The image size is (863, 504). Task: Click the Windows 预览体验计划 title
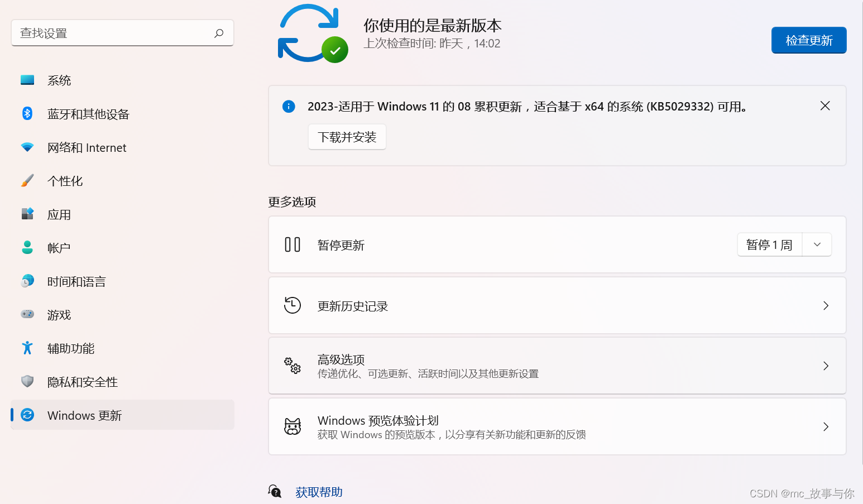click(x=378, y=420)
